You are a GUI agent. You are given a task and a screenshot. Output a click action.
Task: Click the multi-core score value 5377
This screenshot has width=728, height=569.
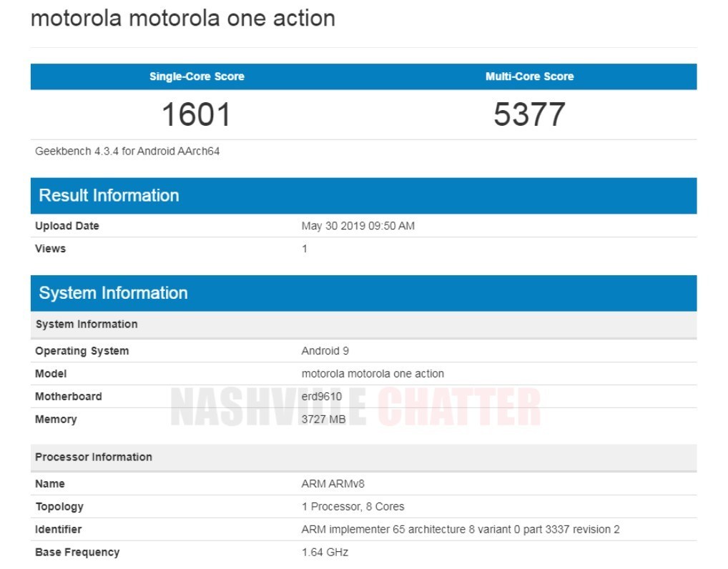529,114
